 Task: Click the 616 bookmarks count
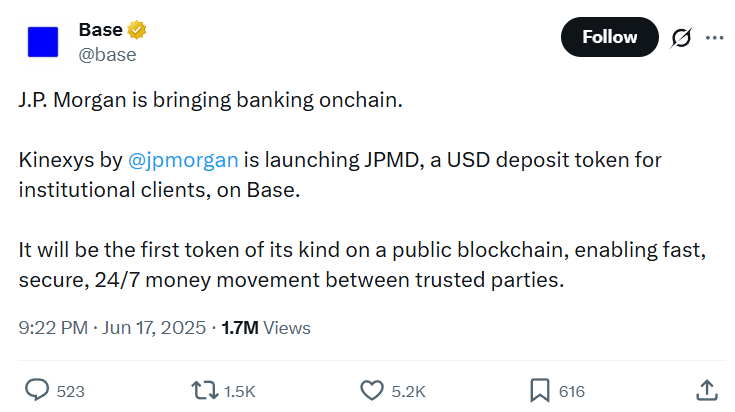[571, 391]
